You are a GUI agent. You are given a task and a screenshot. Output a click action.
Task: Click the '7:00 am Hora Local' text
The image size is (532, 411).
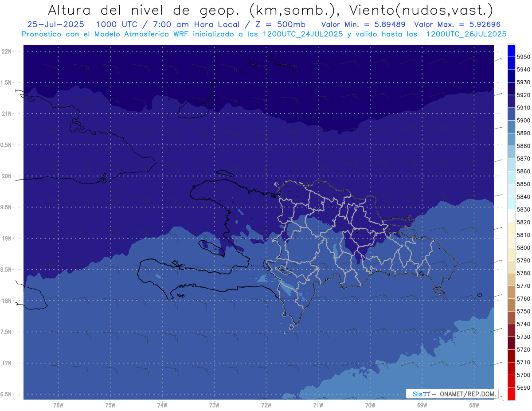pos(196,24)
